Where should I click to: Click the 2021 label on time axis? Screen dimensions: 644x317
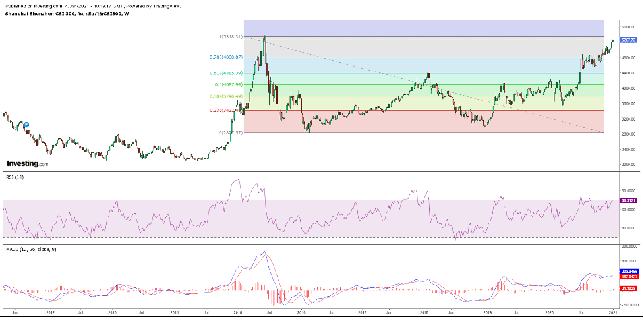point(612,311)
